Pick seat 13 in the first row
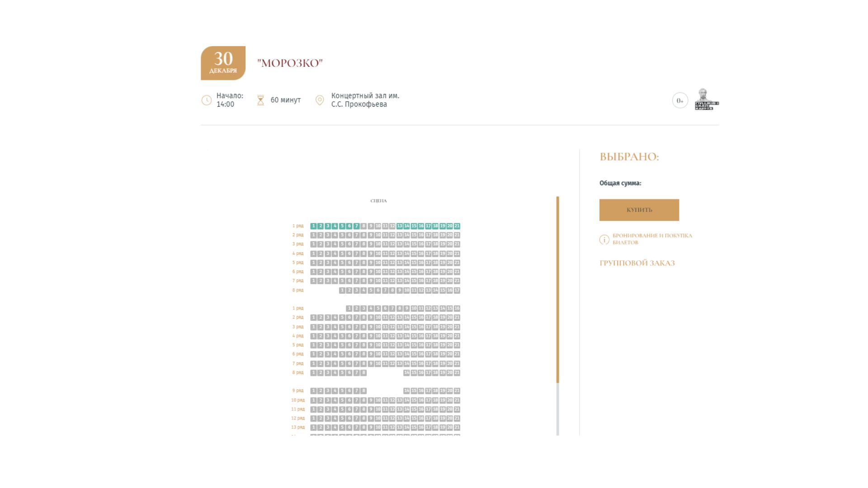Image resolution: width=868 pixels, height=488 pixels. [x=399, y=226]
